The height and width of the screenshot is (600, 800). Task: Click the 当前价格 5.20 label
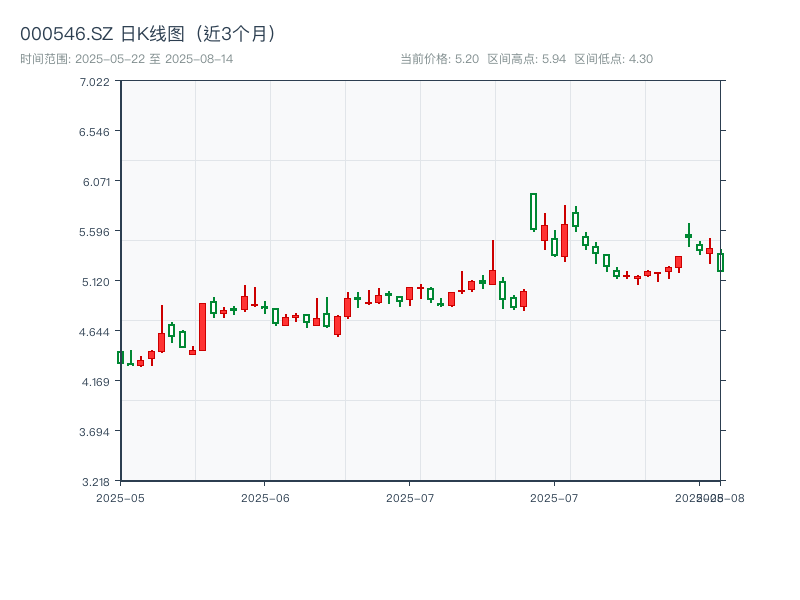(x=439, y=59)
